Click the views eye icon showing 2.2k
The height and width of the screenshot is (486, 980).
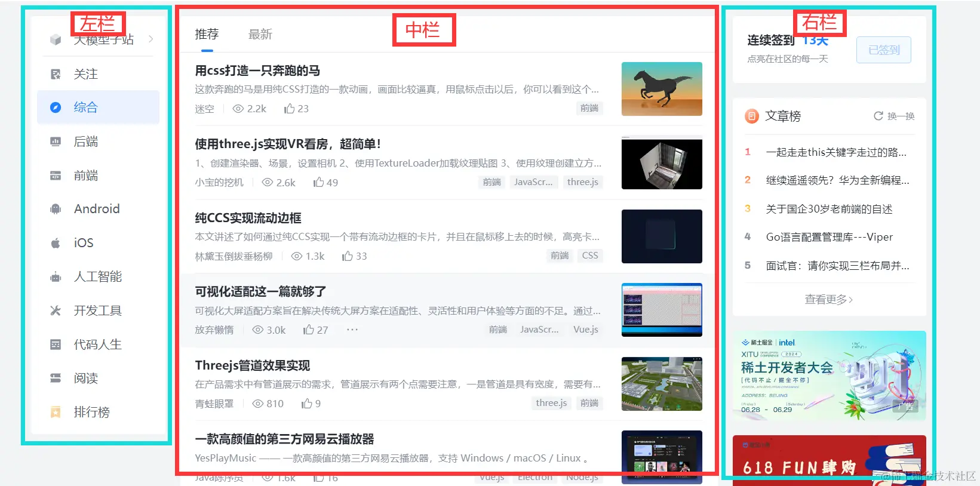[238, 109]
